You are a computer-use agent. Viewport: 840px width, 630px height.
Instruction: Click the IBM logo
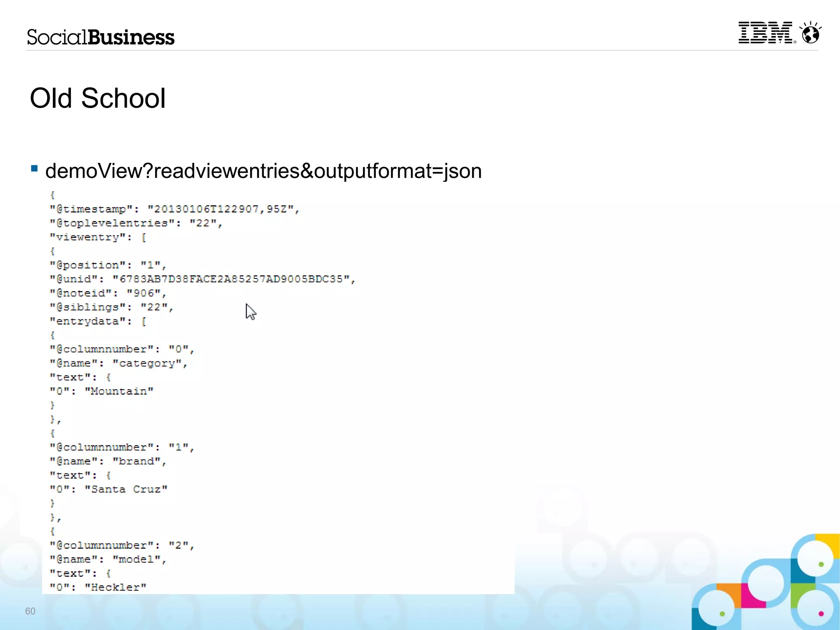(x=767, y=32)
